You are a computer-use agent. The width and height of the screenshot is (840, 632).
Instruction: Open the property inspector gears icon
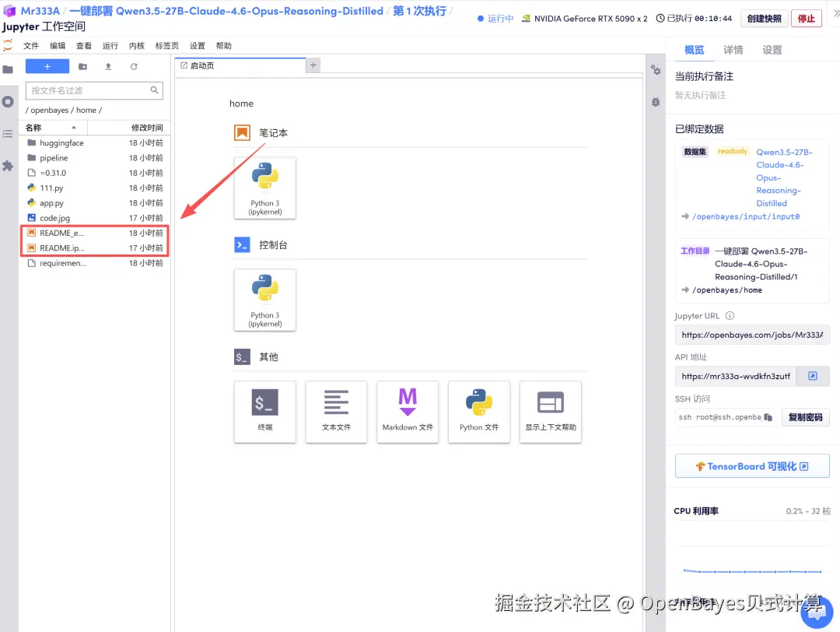click(656, 70)
